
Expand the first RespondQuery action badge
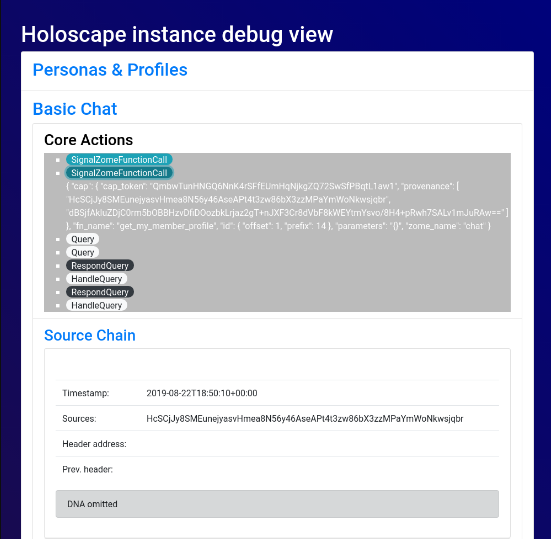(x=100, y=265)
